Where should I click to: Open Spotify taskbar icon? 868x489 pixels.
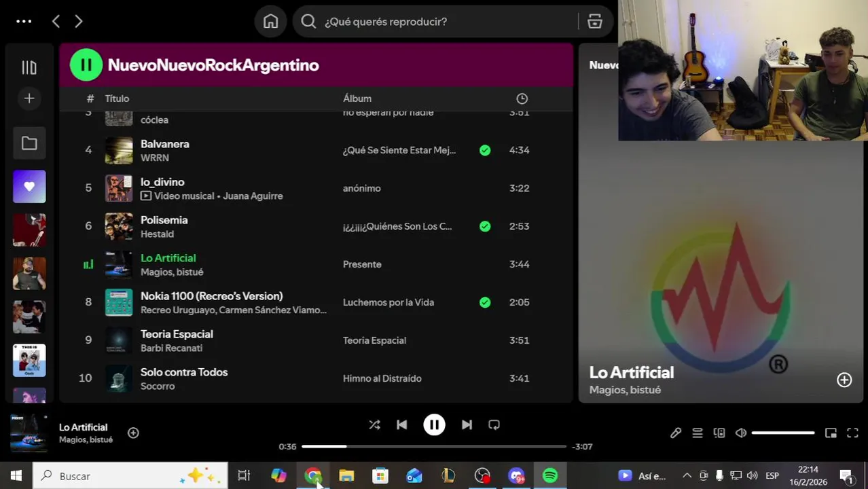[x=550, y=475]
